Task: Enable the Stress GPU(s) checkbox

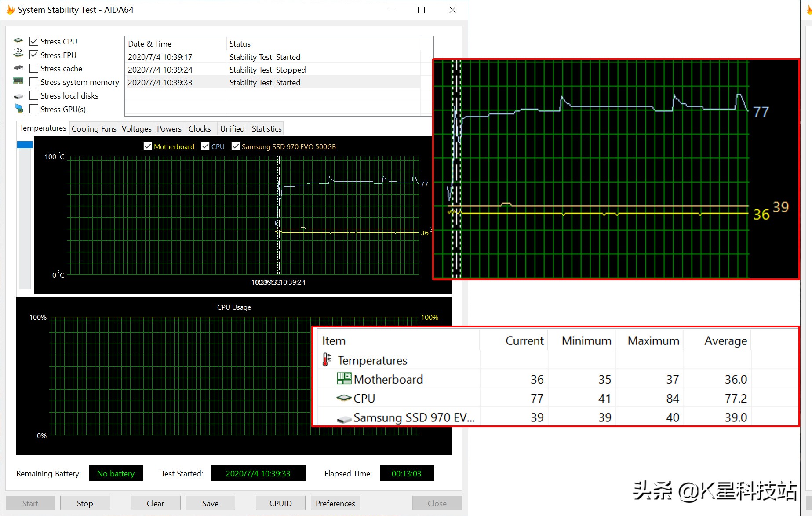Action: [34, 109]
